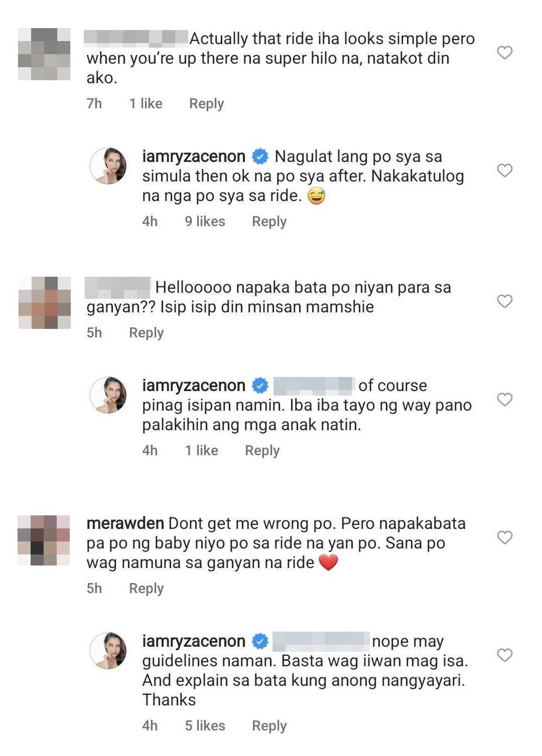
Task: Reply to the 'Isip isip din minsan' comment
Action: (x=146, y=333)
